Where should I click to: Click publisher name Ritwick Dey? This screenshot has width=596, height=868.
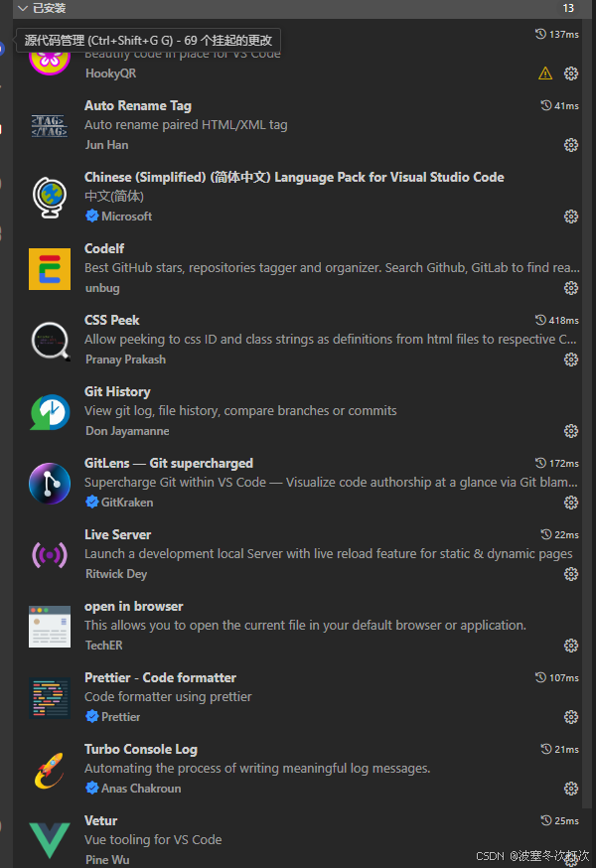116,574
